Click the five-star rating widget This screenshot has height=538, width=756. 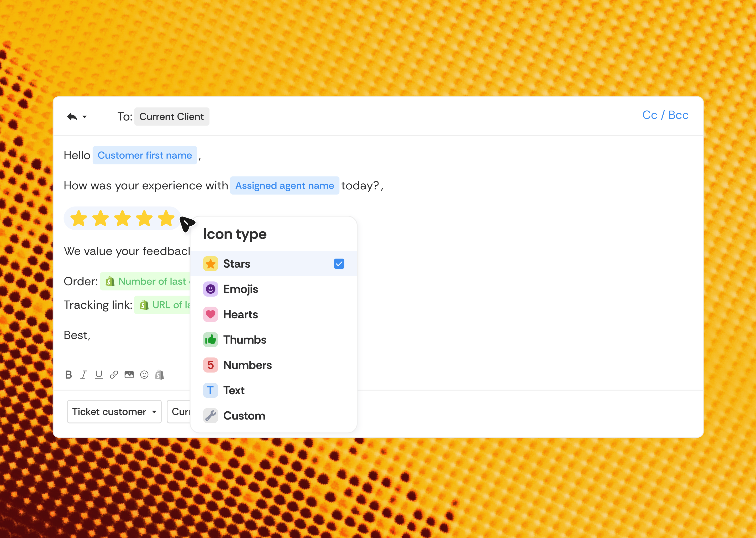(122, 219)
